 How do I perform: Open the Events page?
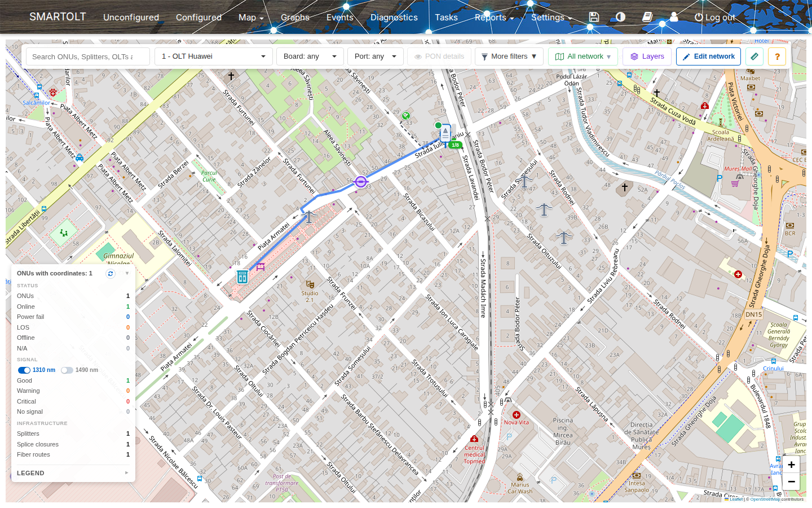coord(340,17)
